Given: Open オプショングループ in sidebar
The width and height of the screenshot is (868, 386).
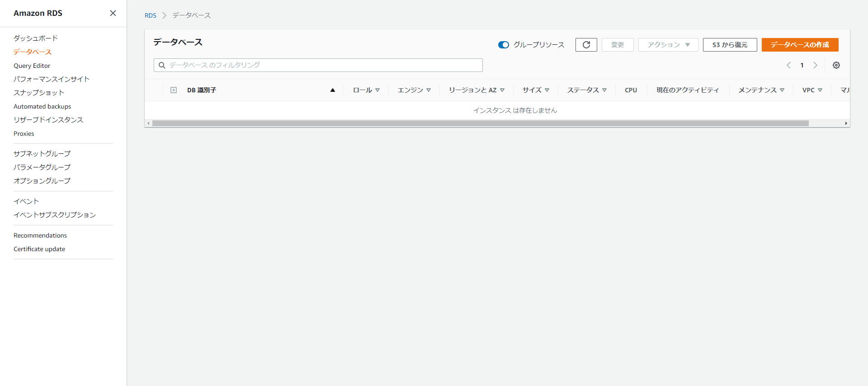Looking at the screenshot, I should tap(42, 181).
